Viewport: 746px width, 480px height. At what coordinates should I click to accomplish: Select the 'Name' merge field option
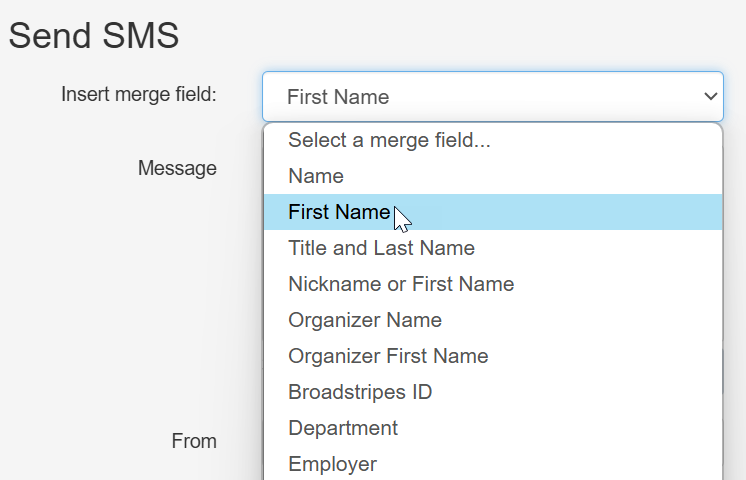(493, 176)
